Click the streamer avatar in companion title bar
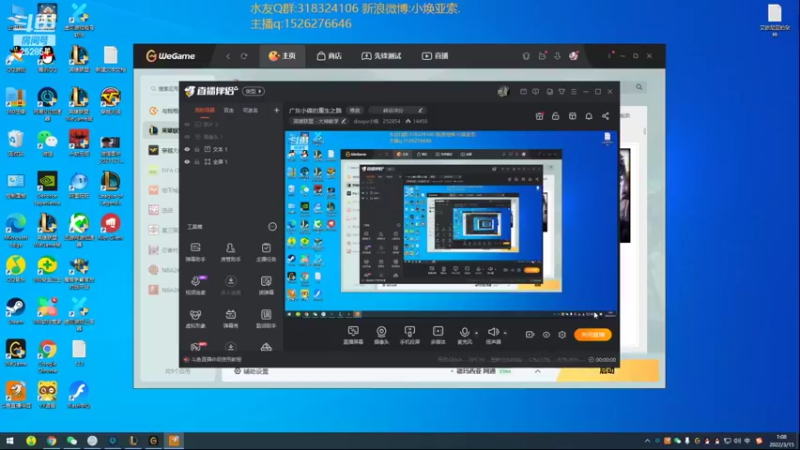Image resolution: width=800 pixels, height=450 pixels. [x=503, y=91]
